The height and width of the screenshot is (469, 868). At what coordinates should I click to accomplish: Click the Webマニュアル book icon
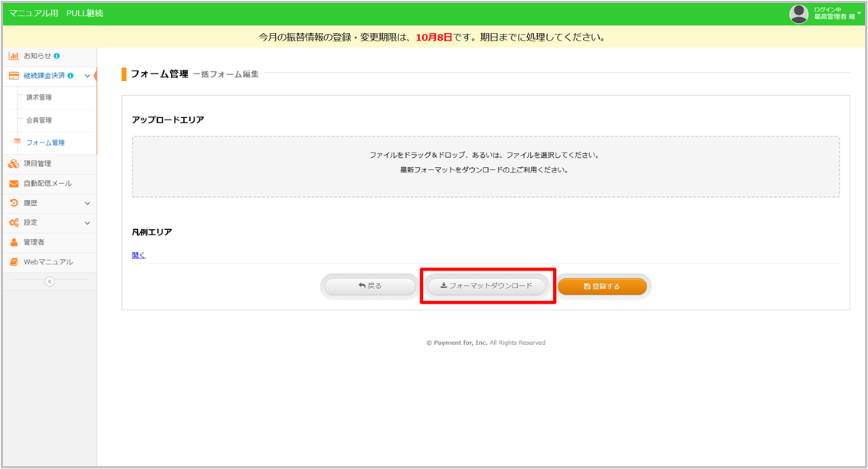click(x=14, y=262)
